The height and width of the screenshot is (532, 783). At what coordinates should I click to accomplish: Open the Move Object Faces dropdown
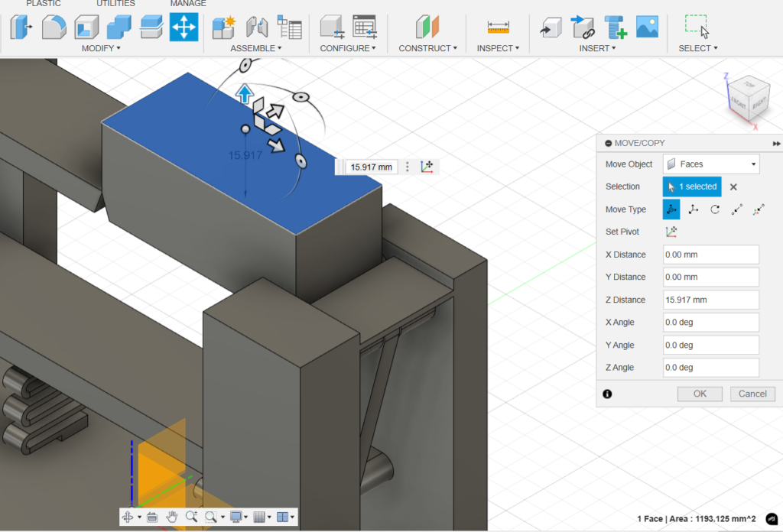[710, 164]
